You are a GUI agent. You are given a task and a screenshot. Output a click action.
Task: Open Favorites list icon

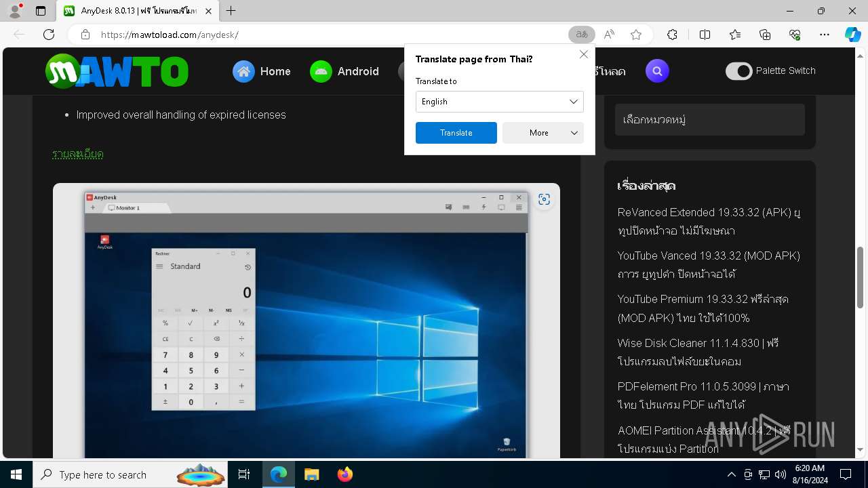(735, 35)
